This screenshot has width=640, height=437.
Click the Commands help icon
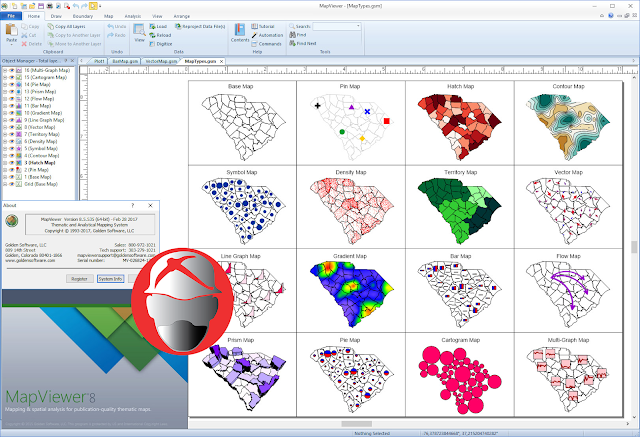tap(254, 44)
